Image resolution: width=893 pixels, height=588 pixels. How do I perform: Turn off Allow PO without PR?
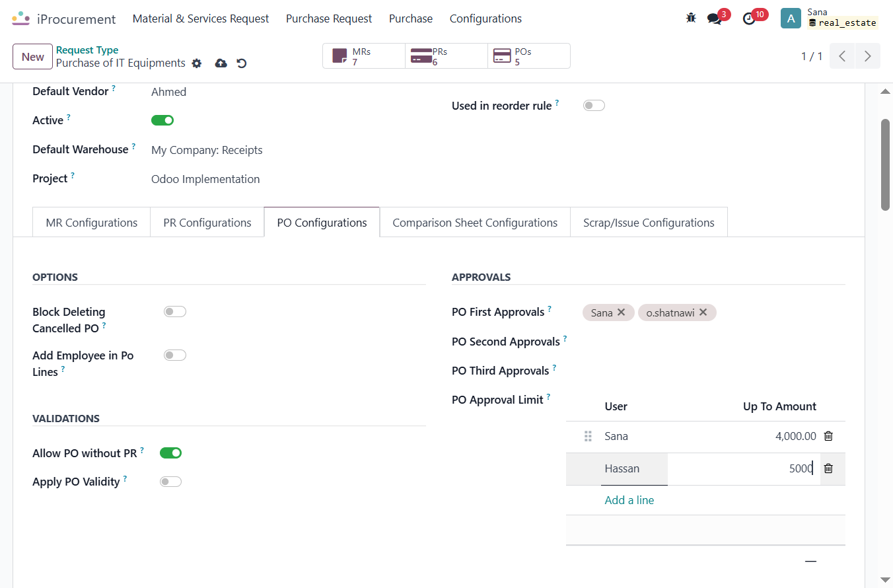tap(170, 453)
